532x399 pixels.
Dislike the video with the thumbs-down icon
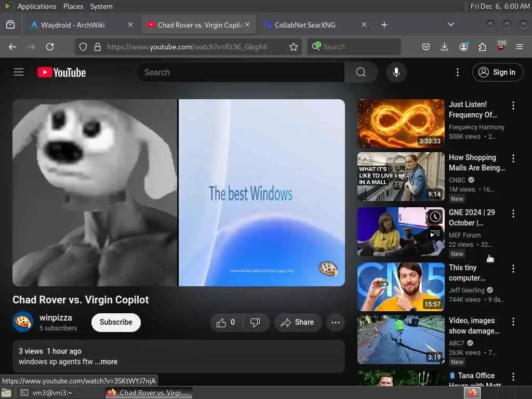tap(255, 322)
